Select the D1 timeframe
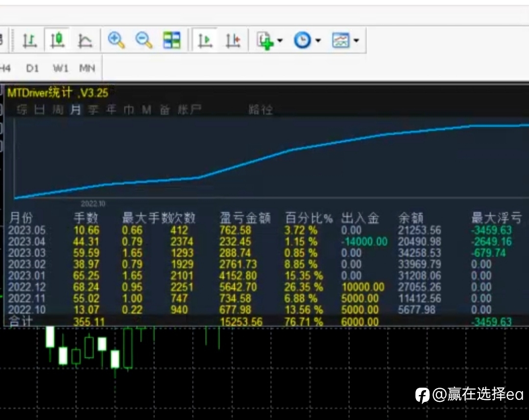The image size is (529, 420). pyautogui.click(x=32, y=69)
